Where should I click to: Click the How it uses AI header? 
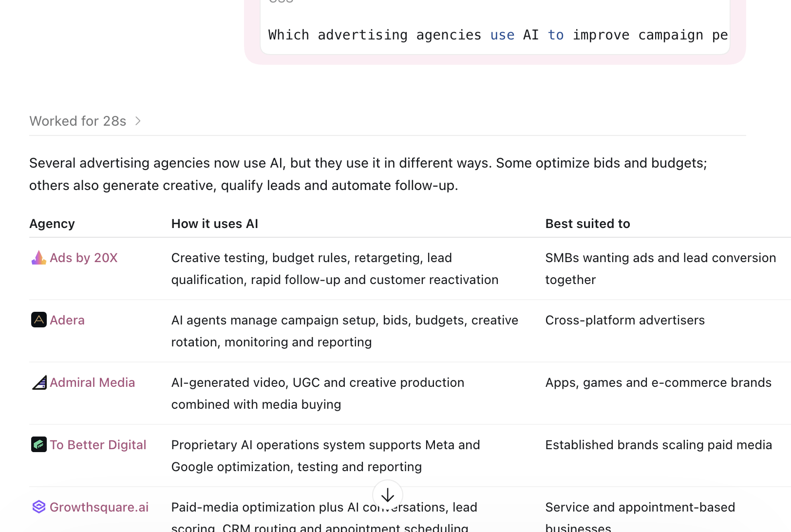point(215,224)
